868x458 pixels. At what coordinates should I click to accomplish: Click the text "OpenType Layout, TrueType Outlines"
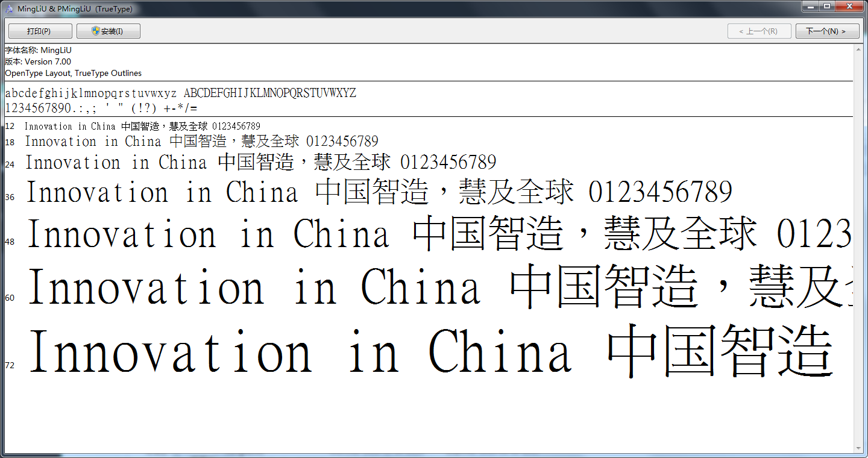point(74,74)
